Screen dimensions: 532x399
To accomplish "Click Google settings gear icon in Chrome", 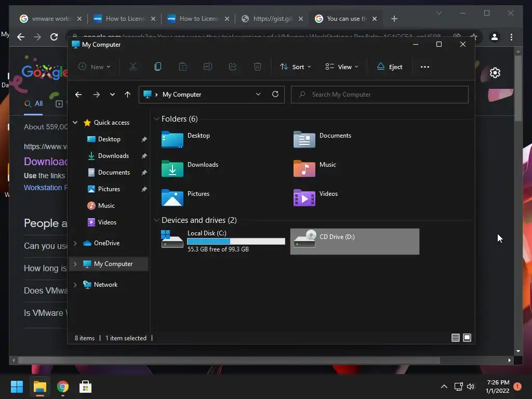I will coord(495,73).
